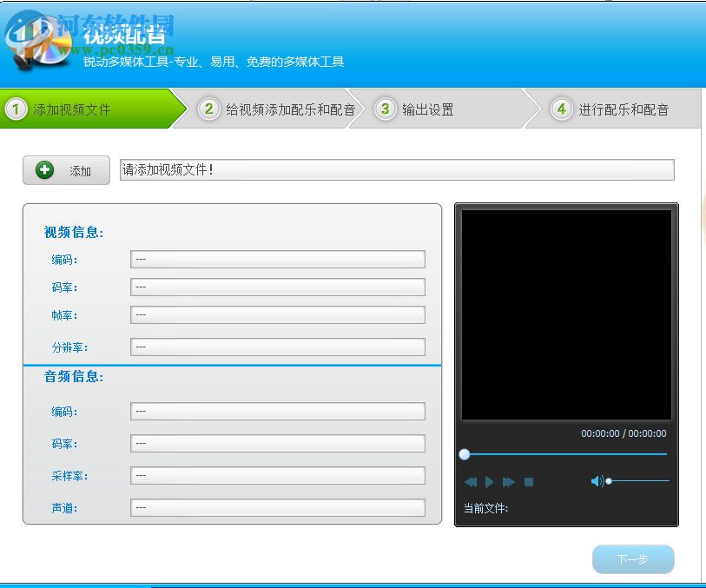Select step 2 给视频添加配乐和配音 tab

[x=268, y=109]
